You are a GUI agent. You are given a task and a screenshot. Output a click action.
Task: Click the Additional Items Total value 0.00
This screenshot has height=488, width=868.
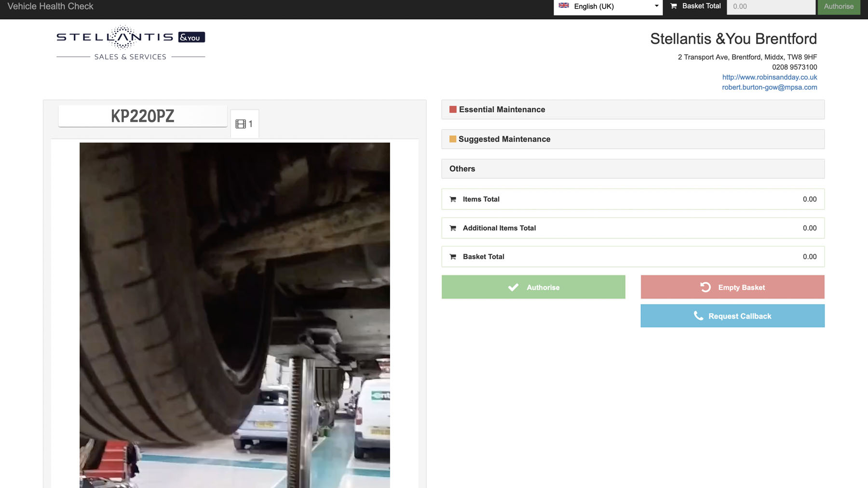[810, 228]
